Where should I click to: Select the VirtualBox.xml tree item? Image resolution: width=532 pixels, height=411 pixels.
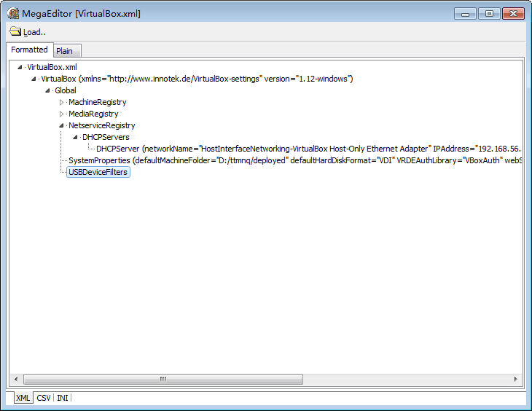point(52,67)
